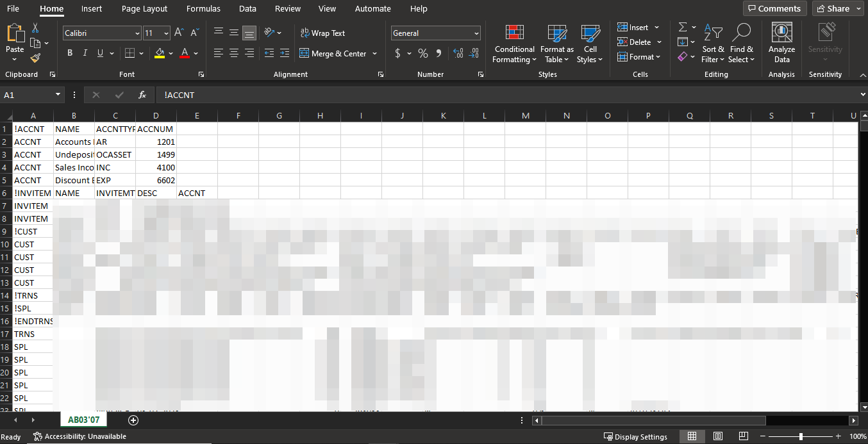Open text Orientation options
Viewport: 868px width, 444px height.
[x=269, y=33]
